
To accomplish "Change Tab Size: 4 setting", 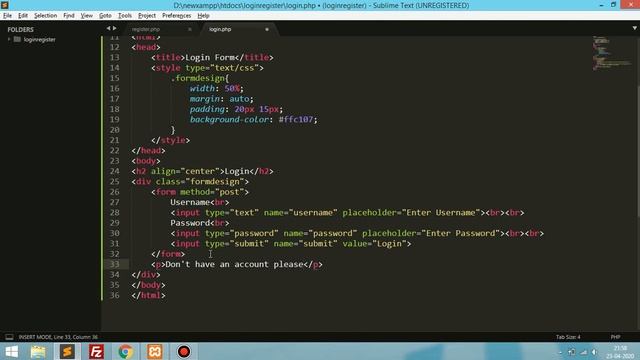I will pyautogui.click(x=568, y=337).
